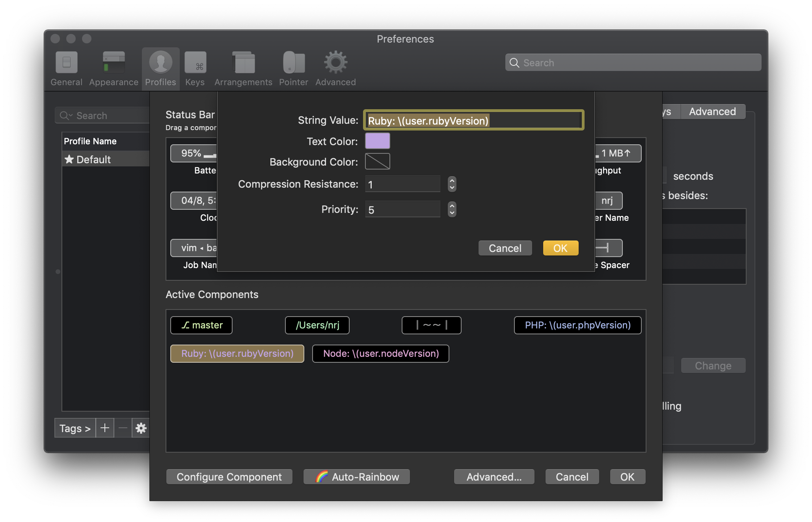812x522 pixels.
Task: Open the Text Color swatch picker
Action: tap(377, 141)
